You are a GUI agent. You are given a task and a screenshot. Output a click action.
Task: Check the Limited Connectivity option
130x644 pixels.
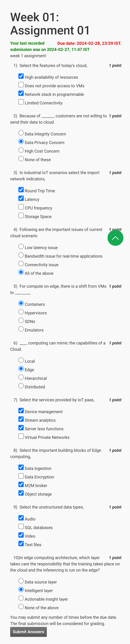click(21, 102)
